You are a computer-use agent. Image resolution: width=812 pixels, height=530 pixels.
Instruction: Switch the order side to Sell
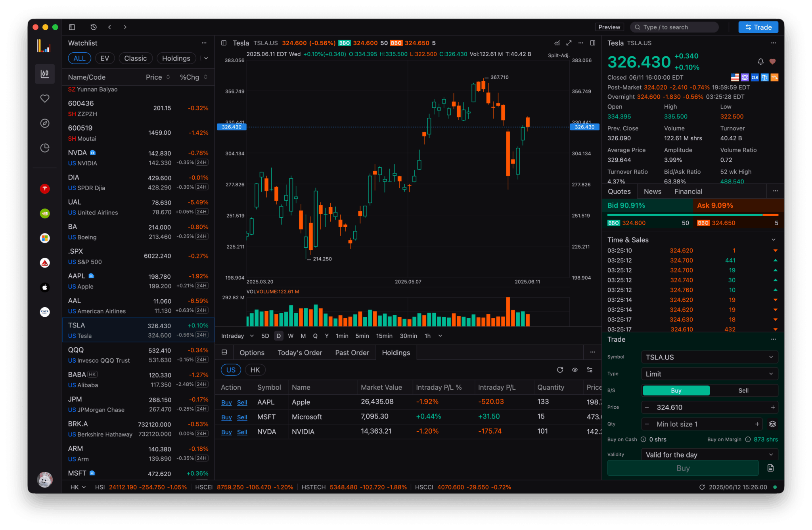pos(743,390)
